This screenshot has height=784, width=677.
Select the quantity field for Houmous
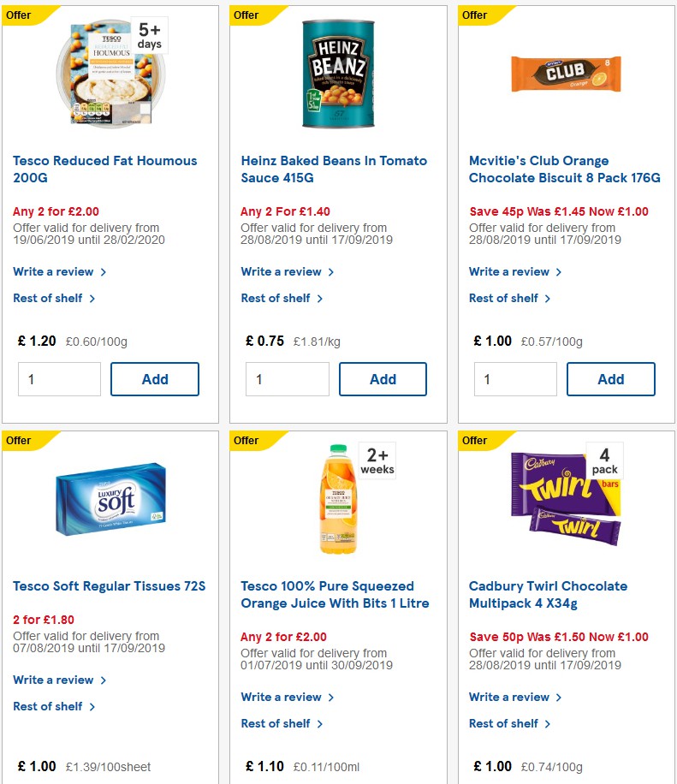pyautogui.click(x=59, y=378)
